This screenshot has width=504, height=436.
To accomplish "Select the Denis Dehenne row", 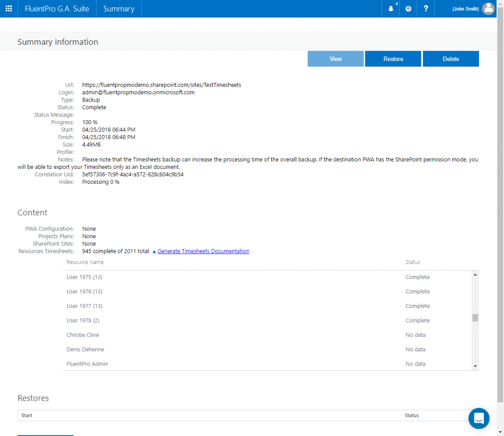I will (267, 349).
